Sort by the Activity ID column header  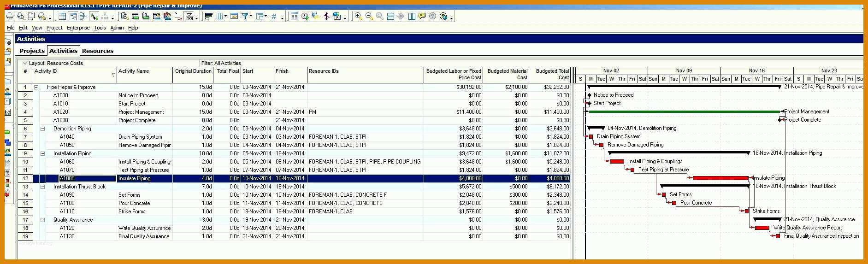click(x=75, y=75)
